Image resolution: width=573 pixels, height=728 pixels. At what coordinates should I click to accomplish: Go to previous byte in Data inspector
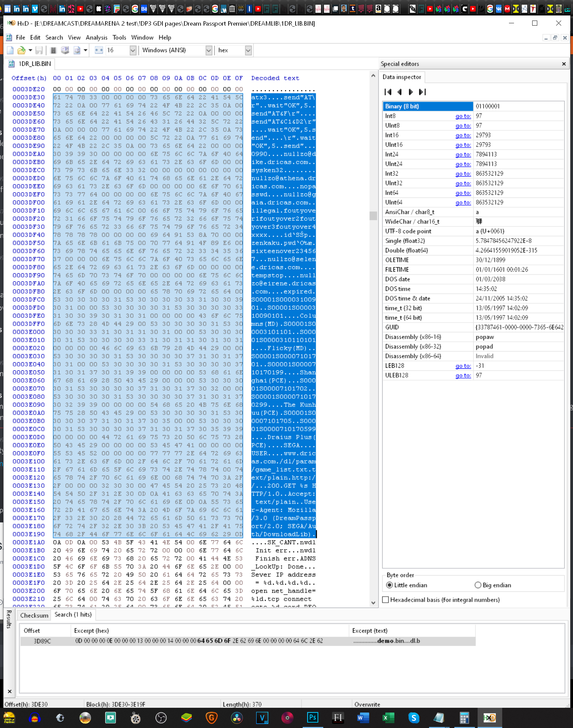(399, 92)
